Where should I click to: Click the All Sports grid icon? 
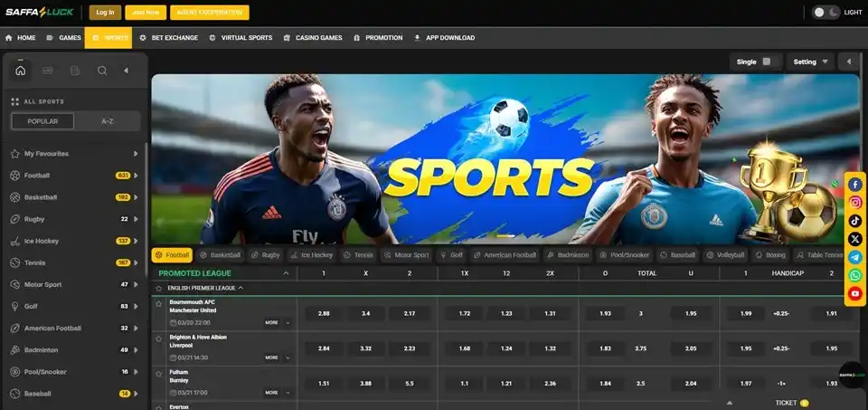click(15, 102)
